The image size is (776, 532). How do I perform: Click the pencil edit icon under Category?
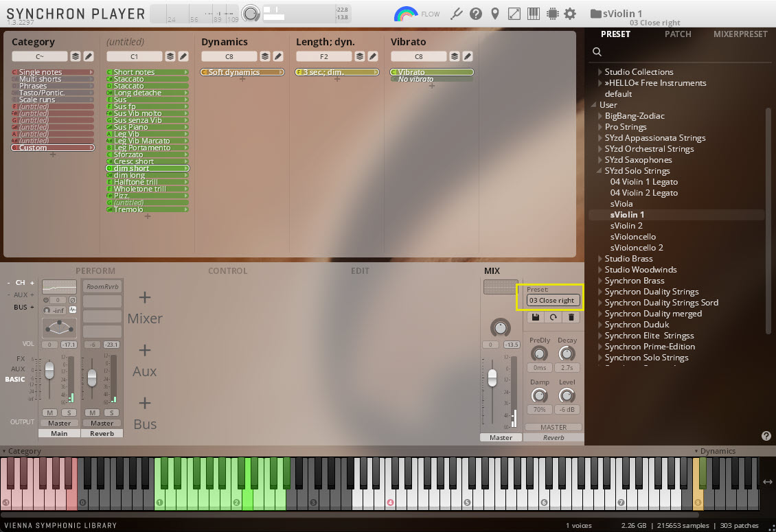(x=89, y=56)
